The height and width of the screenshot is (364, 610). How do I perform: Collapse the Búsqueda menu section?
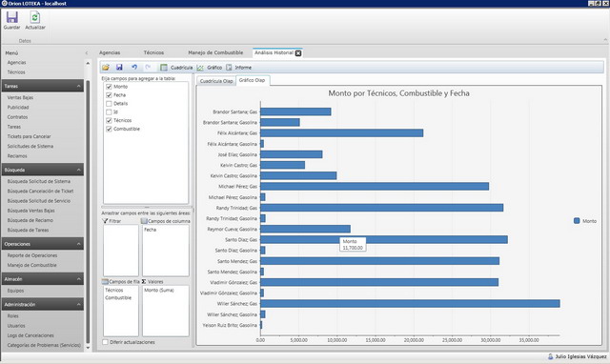pyautogui.click(x=79, y=170)
